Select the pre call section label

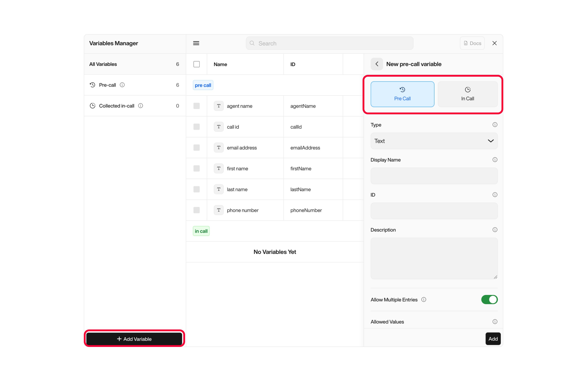pyautogui.click(x=203, y=85)
